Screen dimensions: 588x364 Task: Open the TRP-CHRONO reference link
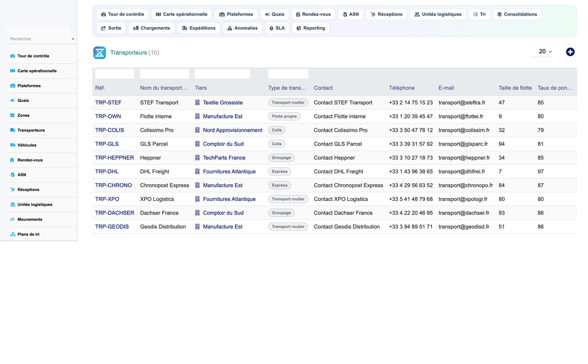click(114, 185)
